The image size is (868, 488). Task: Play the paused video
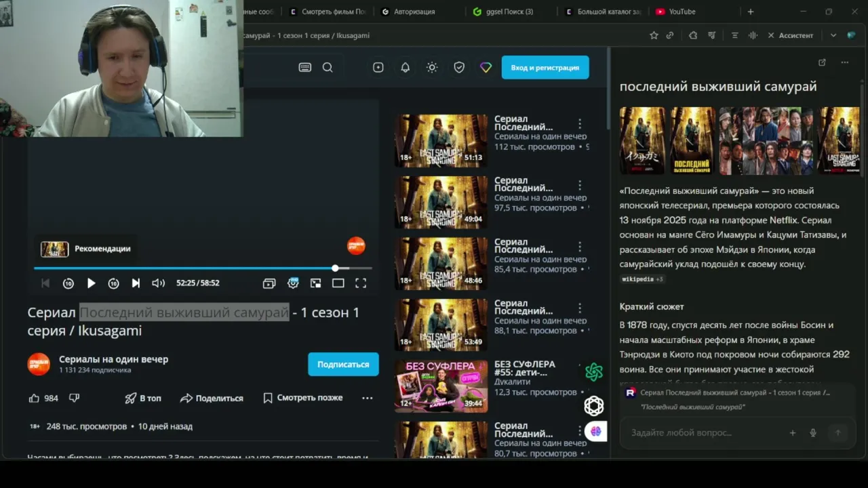[91, 283]
